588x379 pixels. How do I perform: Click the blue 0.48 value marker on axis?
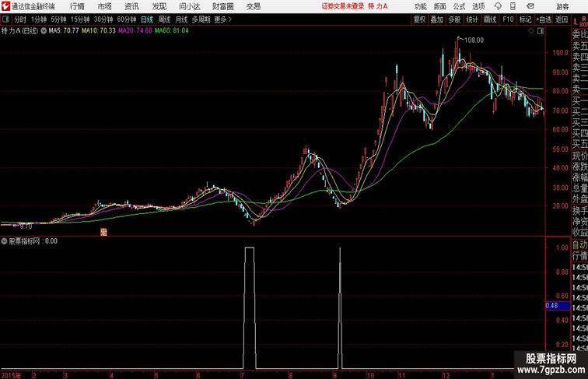(558, 306)
